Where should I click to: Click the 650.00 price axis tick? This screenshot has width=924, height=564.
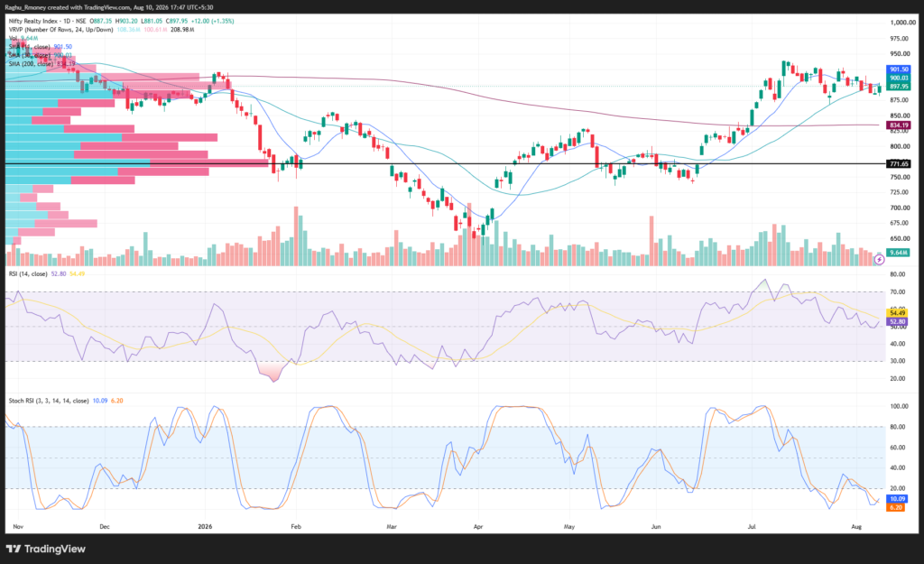point(900,238)
